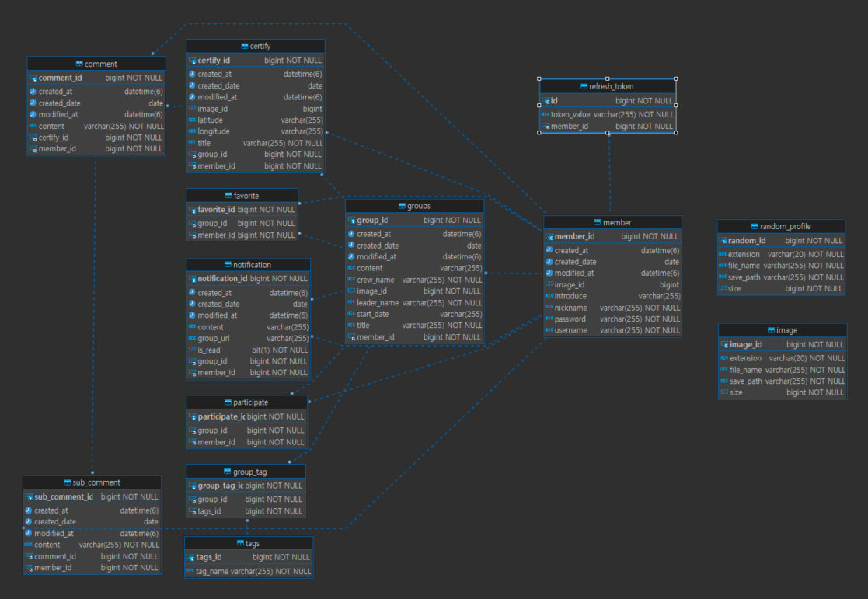Select the groups table header
The image size is (868, 599).
pos(415,206)
